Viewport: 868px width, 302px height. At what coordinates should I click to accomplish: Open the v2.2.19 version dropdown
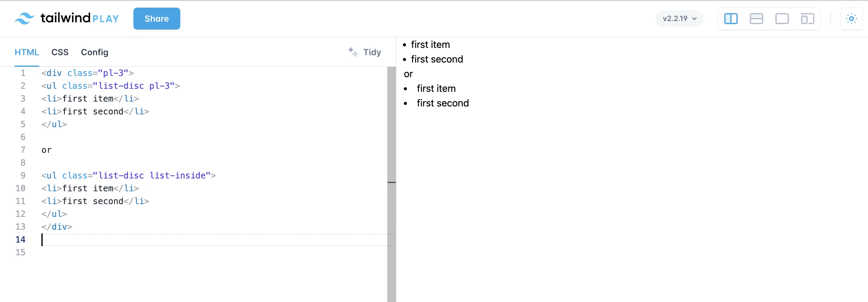coord(675,19)
